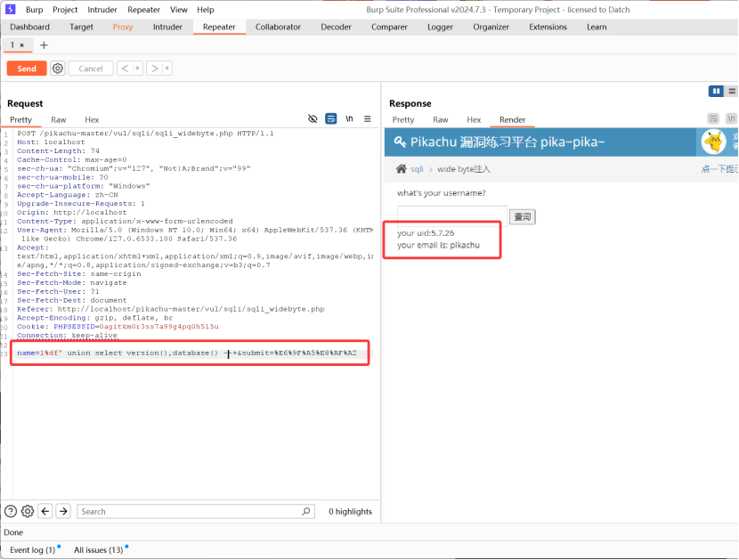Open All issues (13)

pos(99,549)
